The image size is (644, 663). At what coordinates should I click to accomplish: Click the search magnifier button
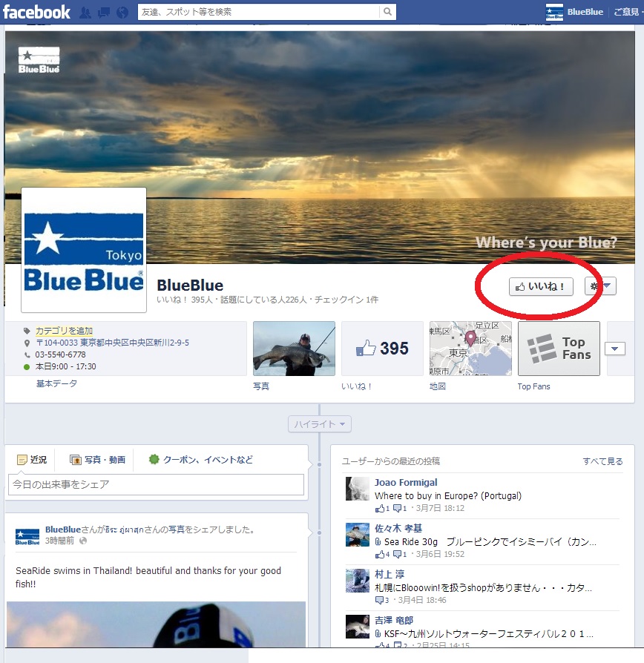387,12
